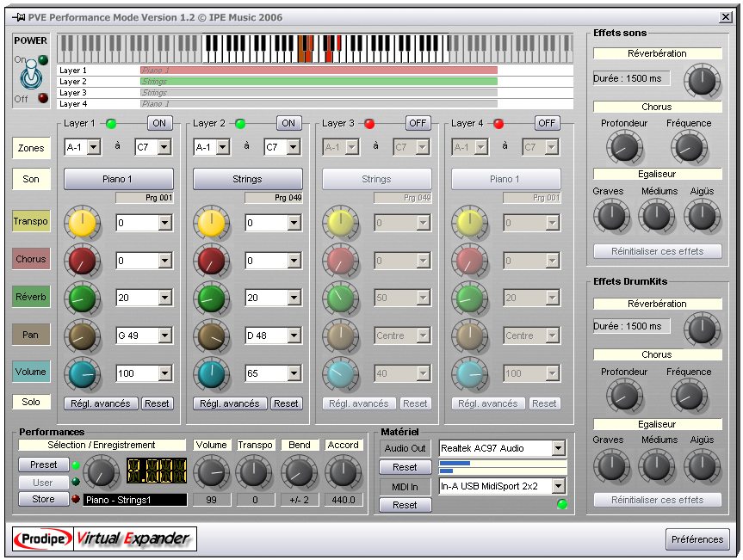Open Layer 1 Pan value dropdown showing G 49
Image resolution: width=743 pixels, height=560 pixels.
click(165, 336)
